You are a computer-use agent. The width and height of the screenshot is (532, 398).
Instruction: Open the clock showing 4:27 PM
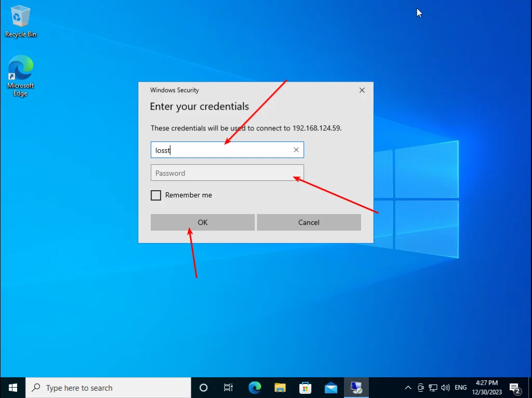coord(486,388)
